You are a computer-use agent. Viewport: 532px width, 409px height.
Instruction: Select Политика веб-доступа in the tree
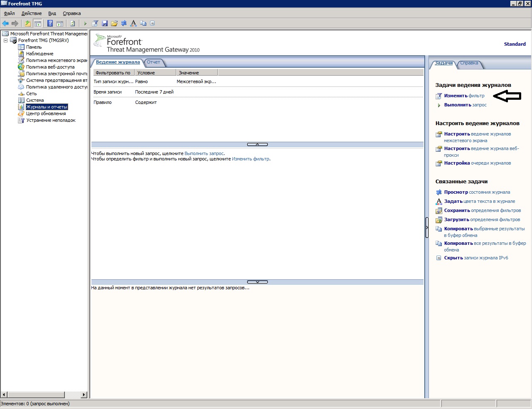pos(50,67)
